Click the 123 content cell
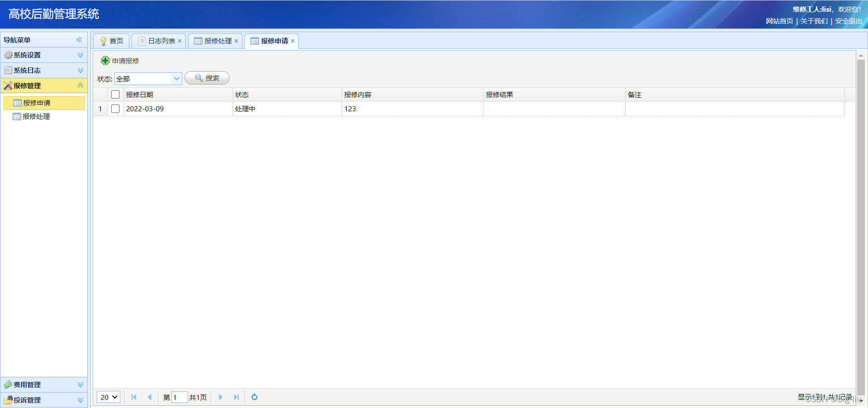The image size is (868, 408). click(x=412, y=109)
